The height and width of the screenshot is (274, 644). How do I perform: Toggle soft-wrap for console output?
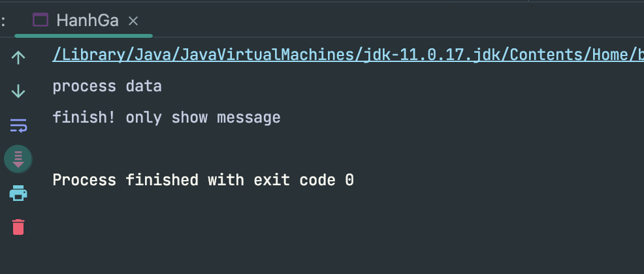[18, 125]
